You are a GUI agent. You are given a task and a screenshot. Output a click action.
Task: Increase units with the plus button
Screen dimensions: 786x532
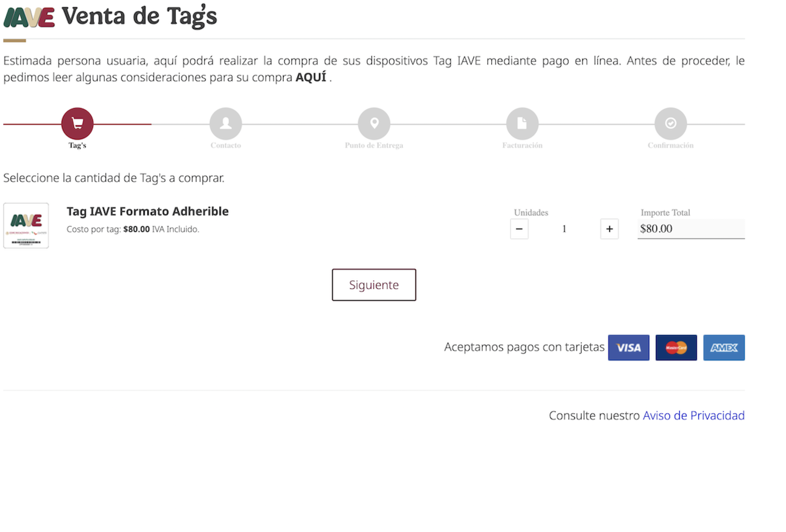pos(609,229)
